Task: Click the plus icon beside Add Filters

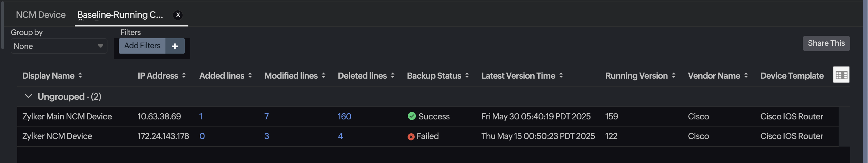Action: (175, 46)
